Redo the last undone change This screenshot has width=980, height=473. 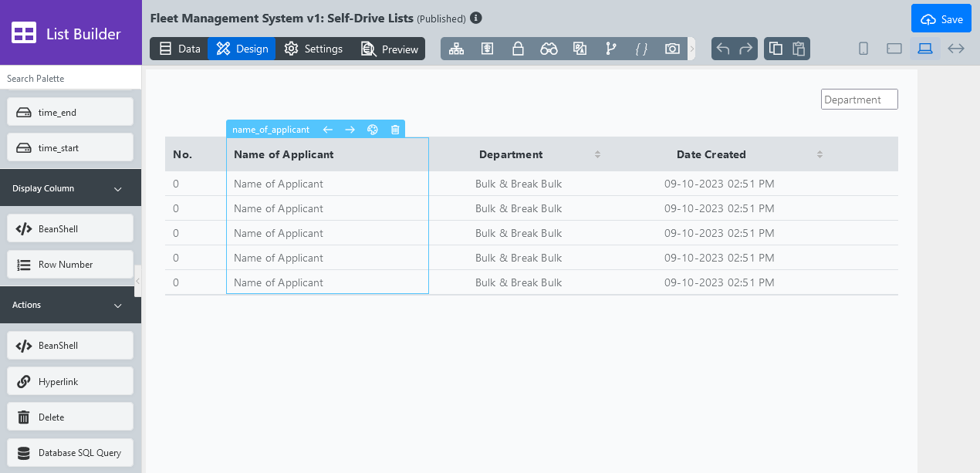pos(746,49)
